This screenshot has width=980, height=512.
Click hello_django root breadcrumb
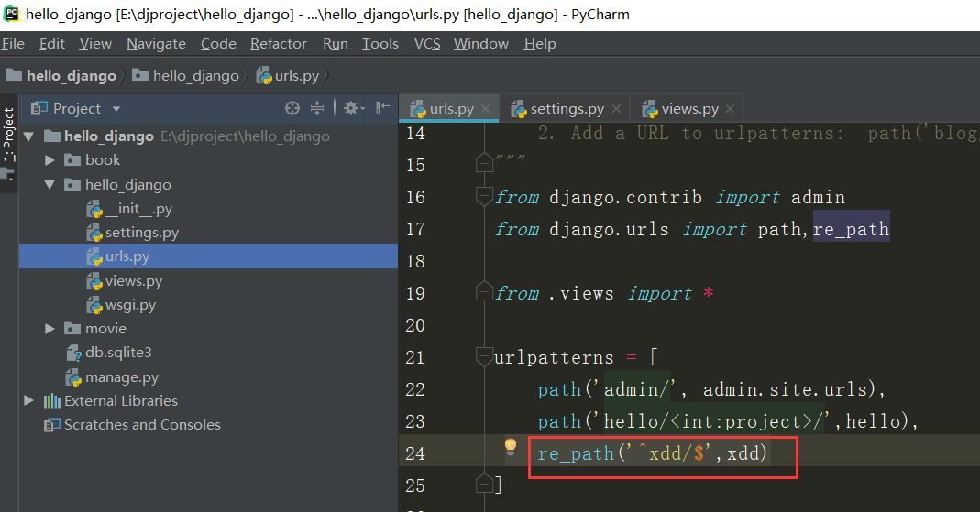pos(61,75)
